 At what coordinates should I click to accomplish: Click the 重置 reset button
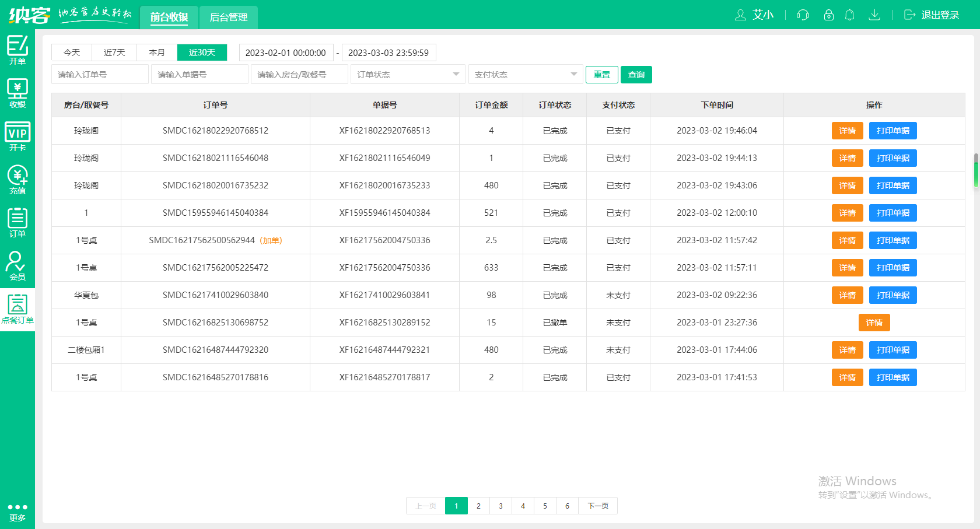(x=602, y=75)
